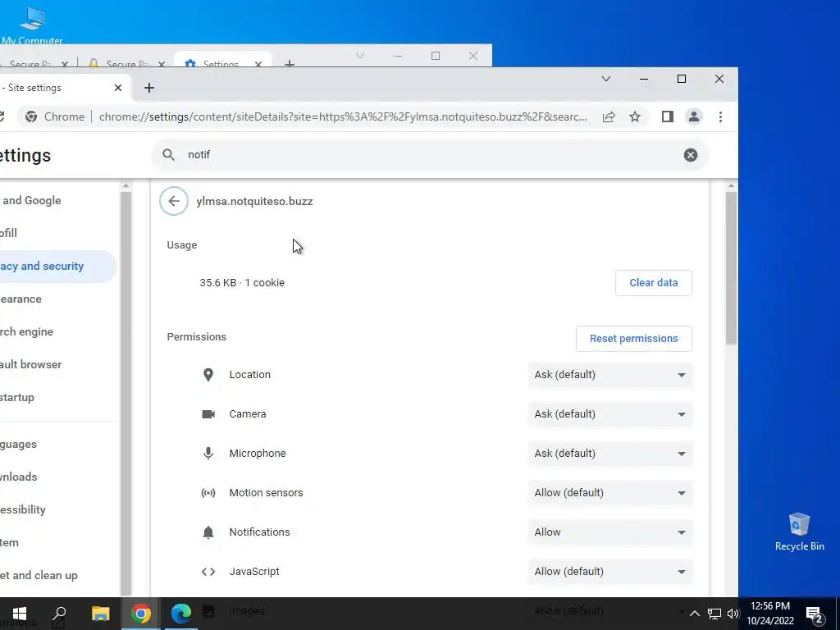
Task: Open the network icon in system tray
Action: [x=714, y=614]
